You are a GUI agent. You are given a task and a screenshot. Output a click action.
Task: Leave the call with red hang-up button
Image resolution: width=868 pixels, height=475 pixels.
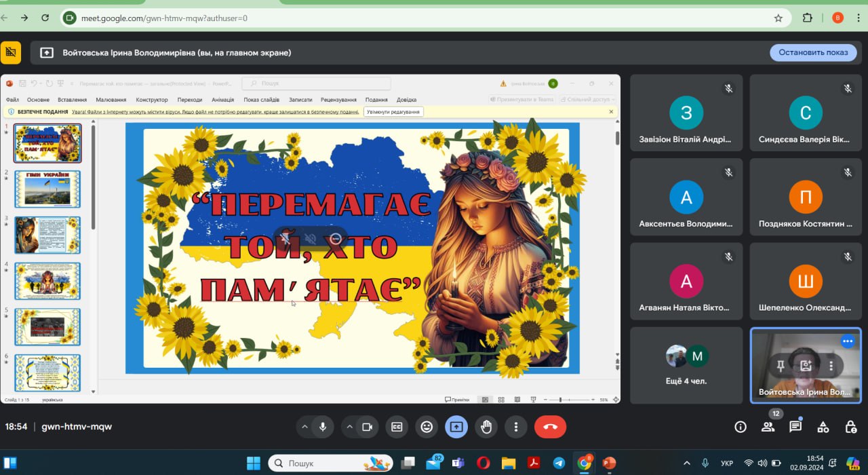(550, 427)
